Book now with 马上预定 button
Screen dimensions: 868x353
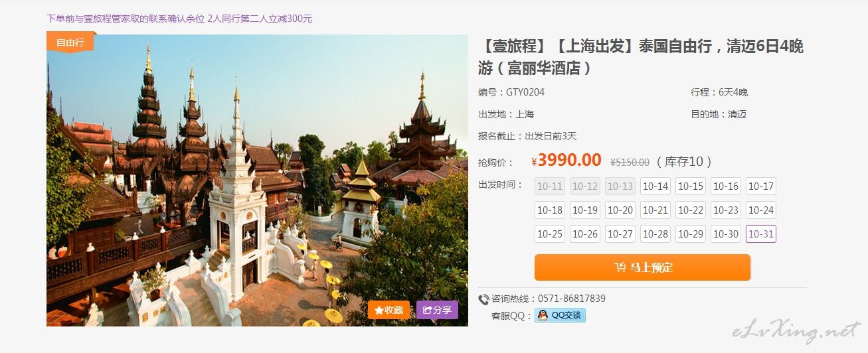(642, 267)
